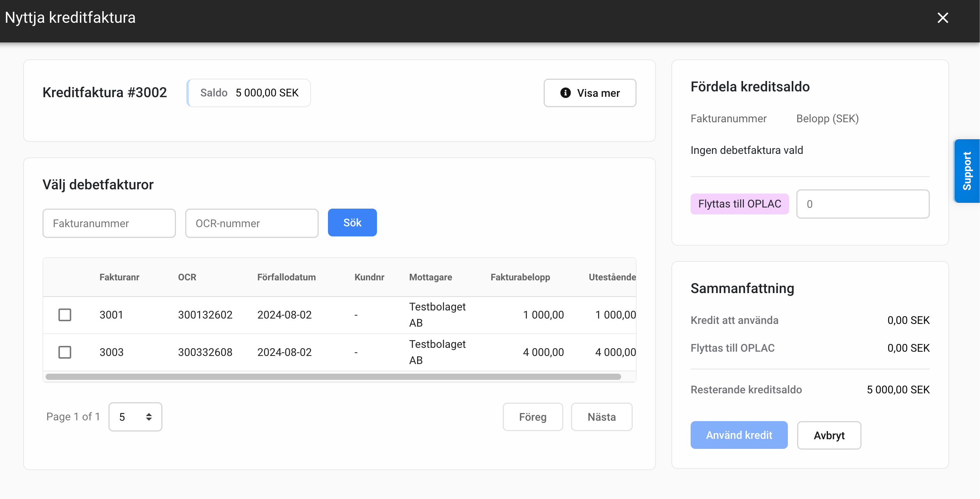
Task: Close the Nyttja kreditfaktura dialog
Action: (x=943, y=18)
